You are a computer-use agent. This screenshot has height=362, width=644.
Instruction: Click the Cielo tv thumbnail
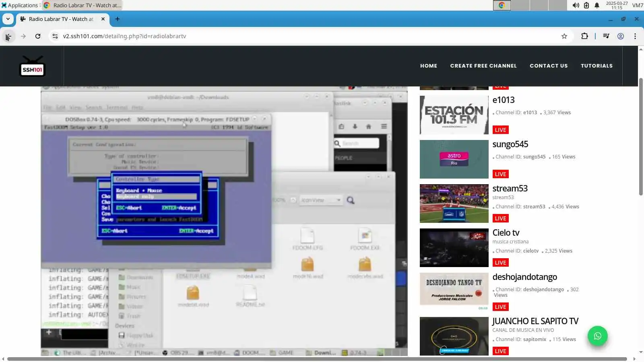point(454,248)
